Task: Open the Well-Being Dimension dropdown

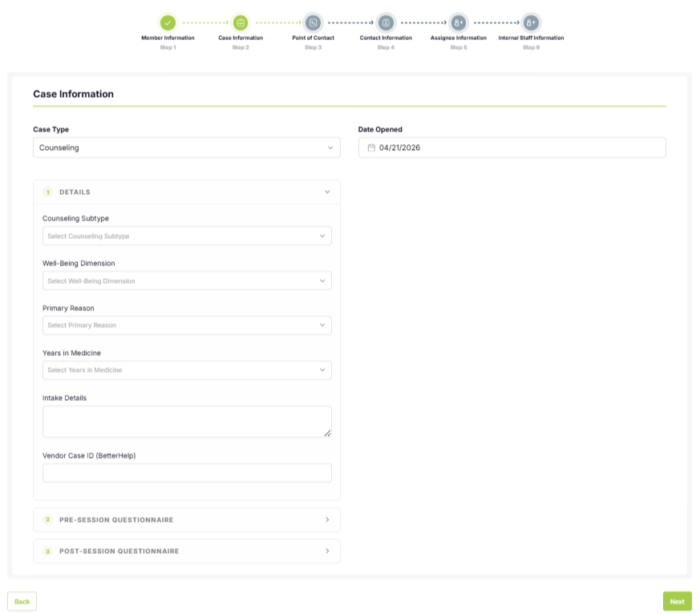Action: coord(187,281)
